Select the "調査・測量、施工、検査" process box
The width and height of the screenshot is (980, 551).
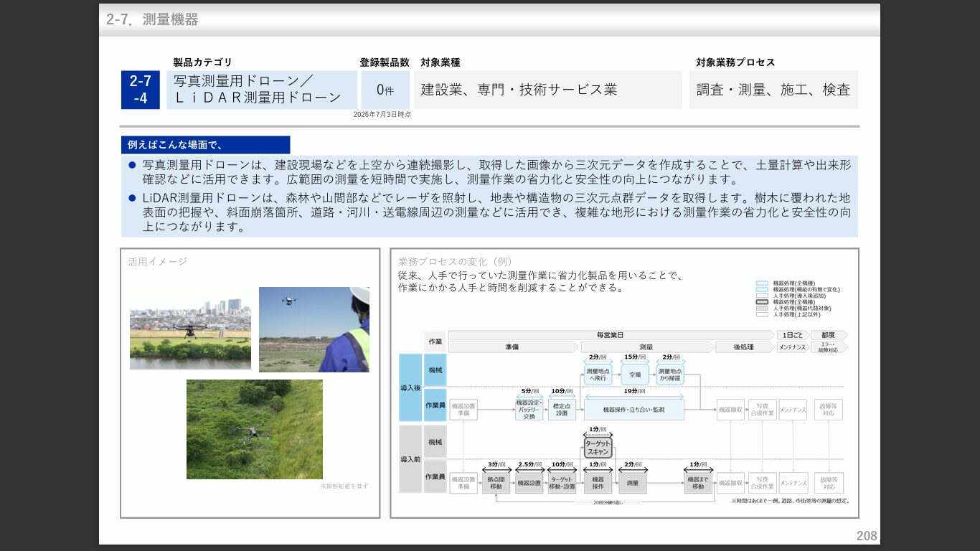click(x=773, y=90)
